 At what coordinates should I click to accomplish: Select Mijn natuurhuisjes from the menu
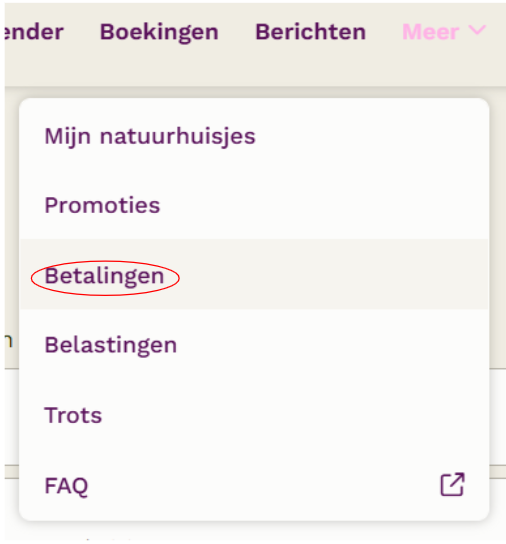254,135
